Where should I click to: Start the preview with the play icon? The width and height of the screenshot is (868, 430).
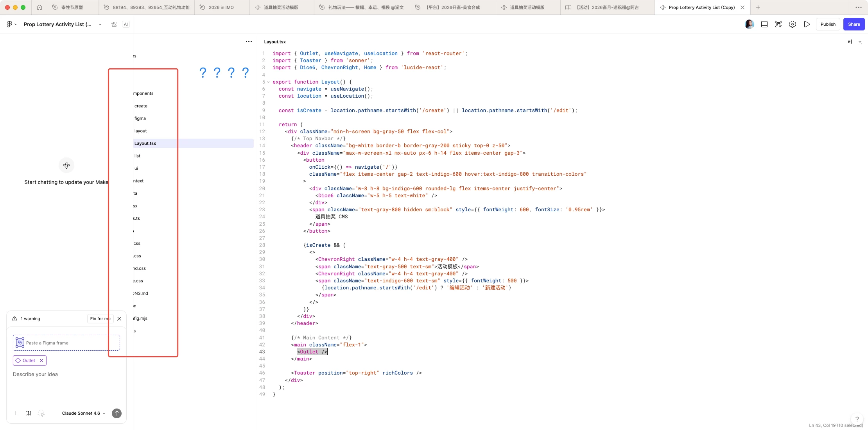[x=807, y=24]
